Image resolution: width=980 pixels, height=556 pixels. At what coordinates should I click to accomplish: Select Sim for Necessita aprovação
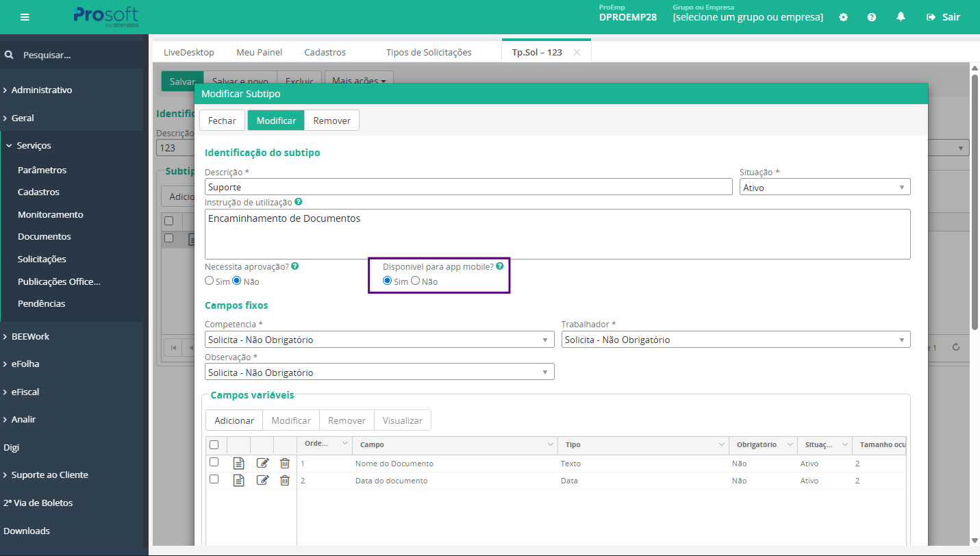point(210,281)
